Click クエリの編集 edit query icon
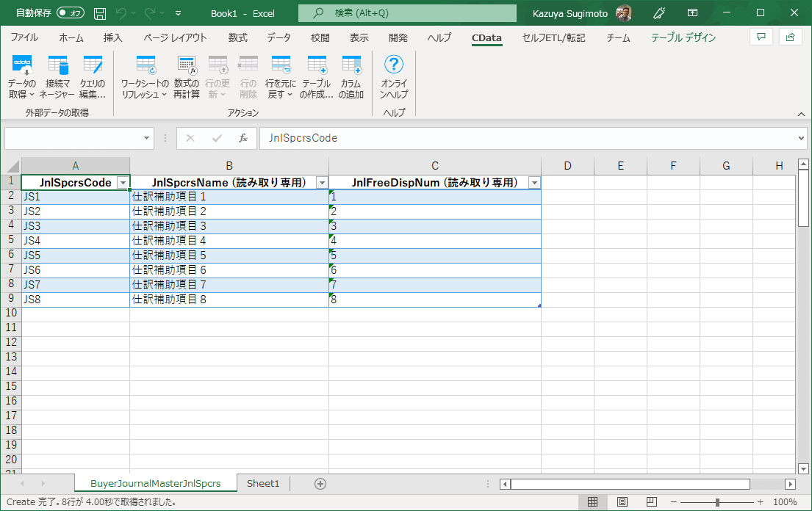Viewport: 812px width, 511px height. pos(93,77)
